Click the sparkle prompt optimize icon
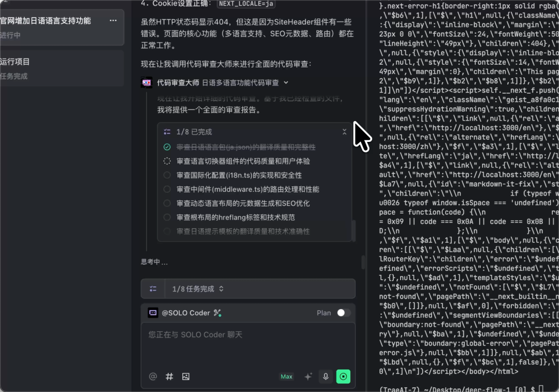 point(308,376)
